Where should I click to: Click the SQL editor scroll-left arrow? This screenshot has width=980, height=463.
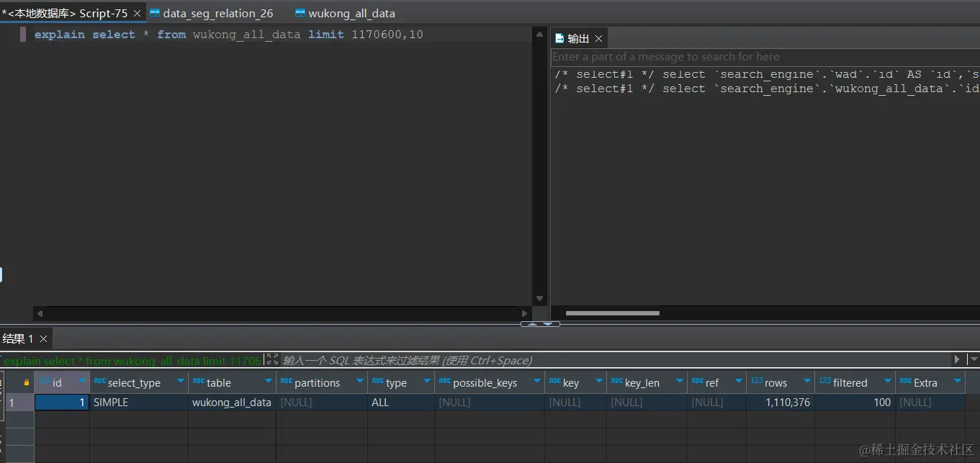40,314
